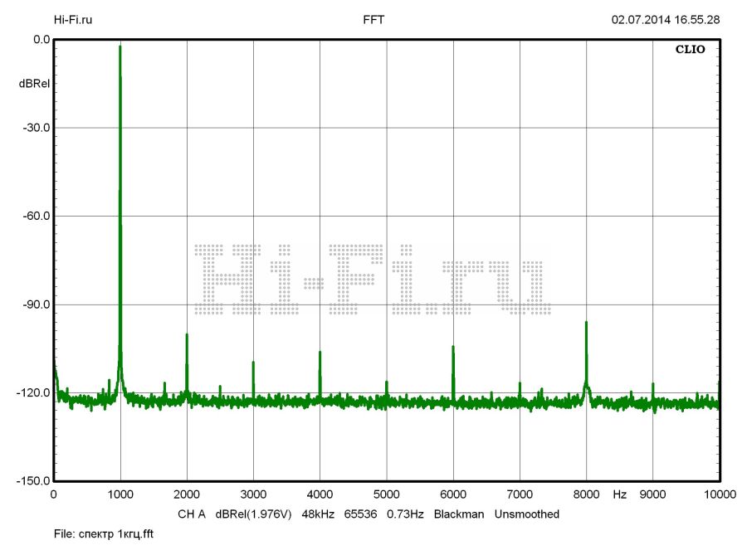The width and height of the screenshot is (747, 560).
Task: Click the file name спектр 1кгц.fft
Action: click(104, 534)
